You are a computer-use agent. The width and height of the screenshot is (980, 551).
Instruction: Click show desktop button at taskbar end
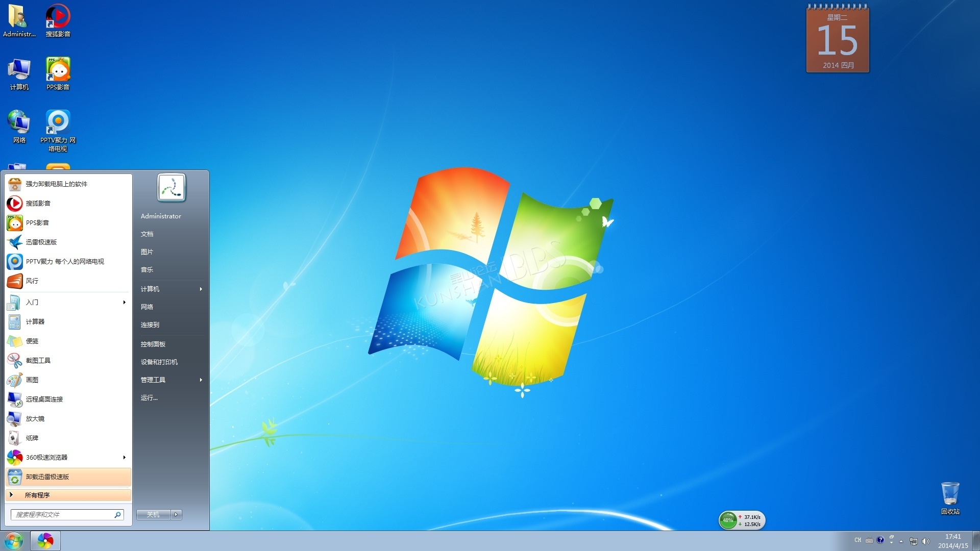976,541
